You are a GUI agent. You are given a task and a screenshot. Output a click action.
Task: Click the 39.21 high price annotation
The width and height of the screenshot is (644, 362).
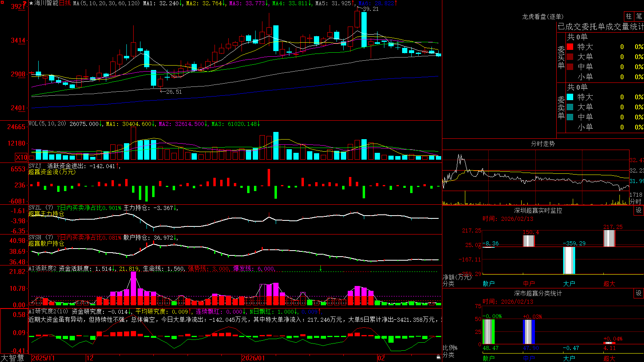[371, 9]
